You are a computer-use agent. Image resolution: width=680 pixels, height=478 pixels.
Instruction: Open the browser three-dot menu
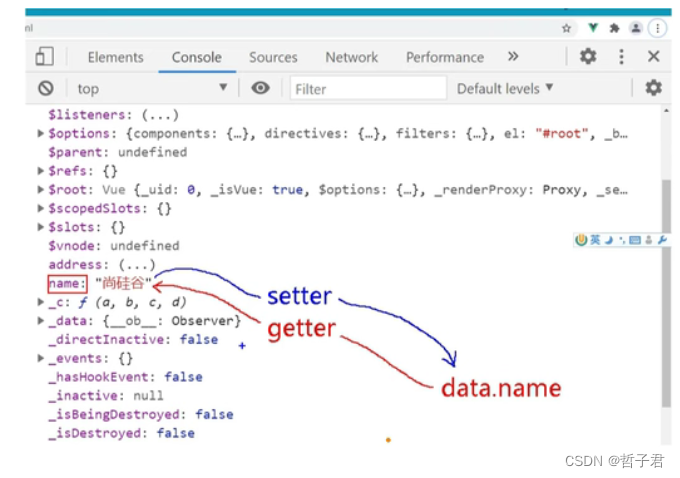tap(657, 29)
